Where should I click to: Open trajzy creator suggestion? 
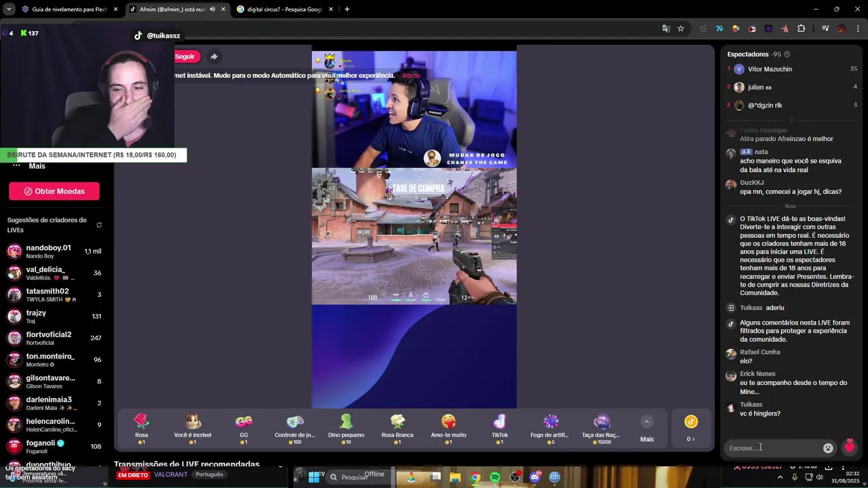[54, 316]
